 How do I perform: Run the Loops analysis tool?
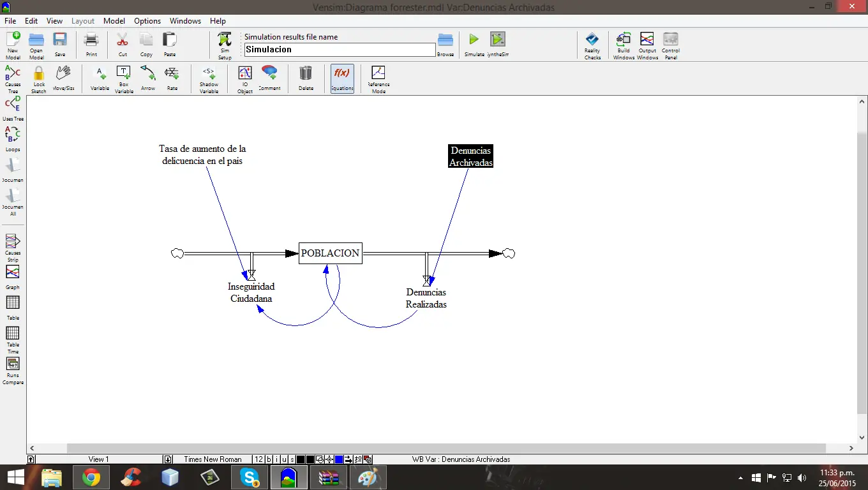pyautogui.click(x=13, y=139)
